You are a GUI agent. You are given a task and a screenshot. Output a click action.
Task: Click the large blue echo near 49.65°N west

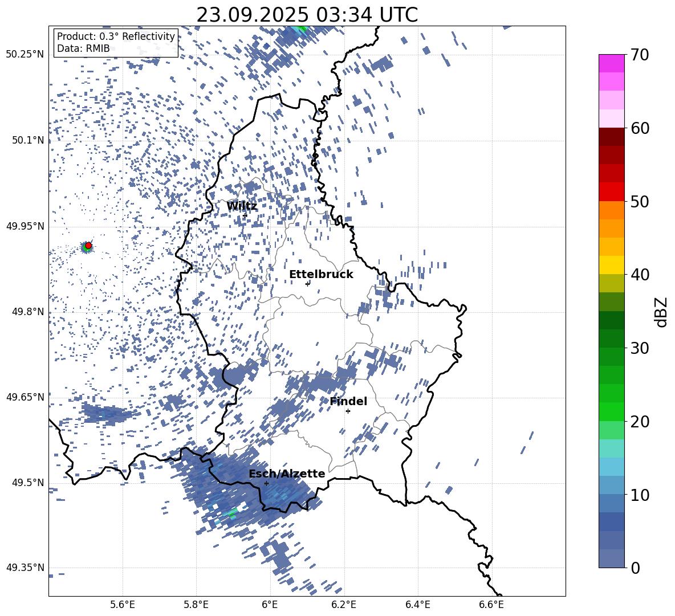[x=108, y=414]
